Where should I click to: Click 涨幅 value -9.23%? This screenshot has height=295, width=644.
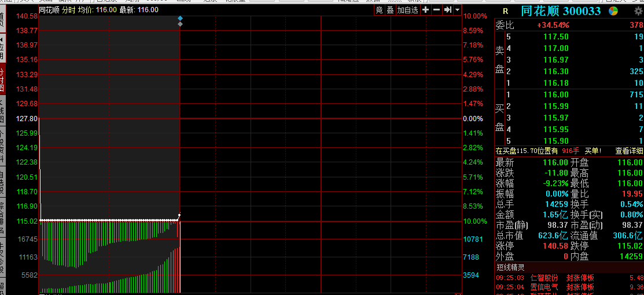pos(554,184)
